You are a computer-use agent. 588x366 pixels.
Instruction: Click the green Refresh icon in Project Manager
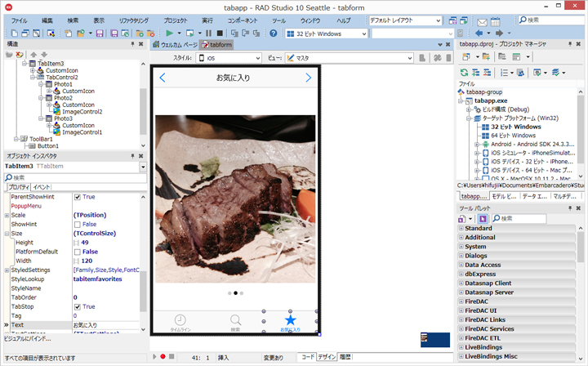pyautogui.click(x=464, y=73)
